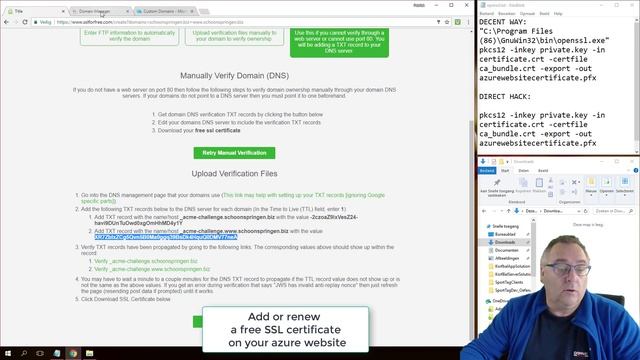Open Beeld ribbon tab in File Explorer
This screenshot has width=640, height=360.
(543, 171)
